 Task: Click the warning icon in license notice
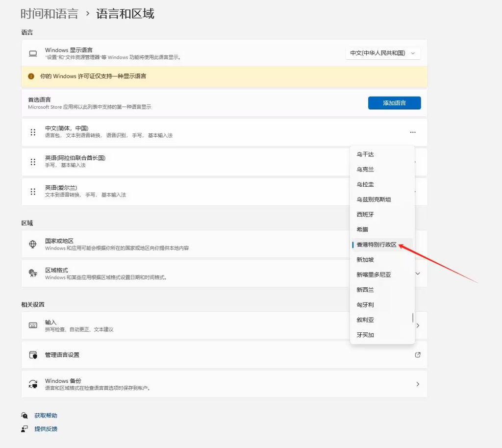[x=31, y=76]
